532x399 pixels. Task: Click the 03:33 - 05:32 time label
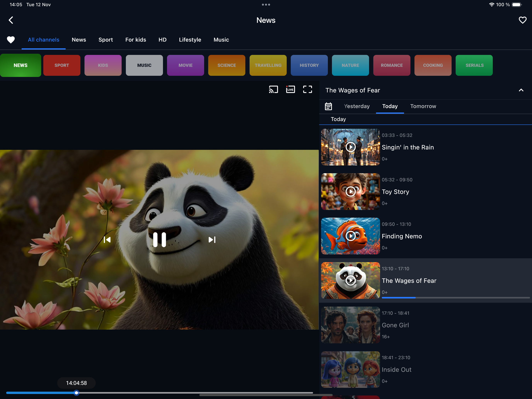(x=397, y=135)
